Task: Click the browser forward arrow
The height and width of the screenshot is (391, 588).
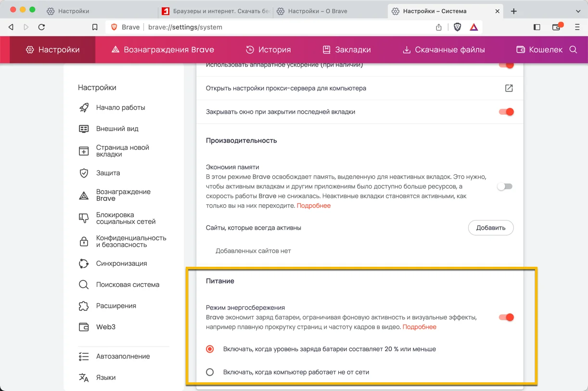Action: tap(26, 27)
